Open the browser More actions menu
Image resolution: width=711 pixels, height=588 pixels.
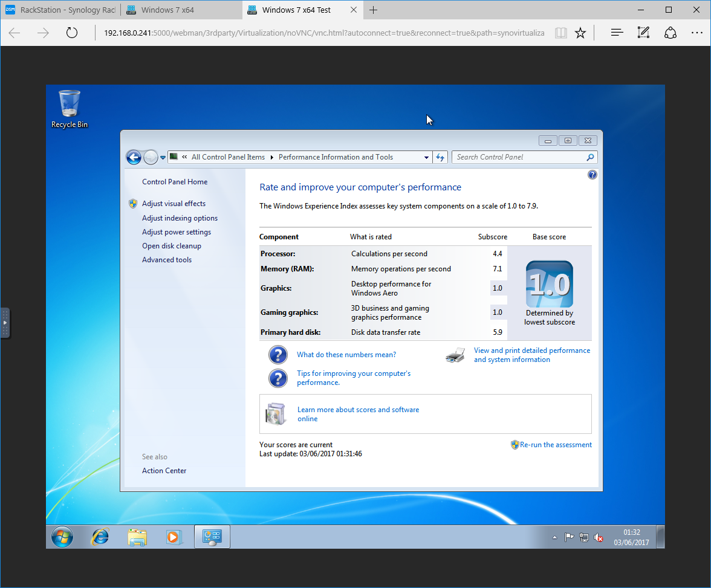(697, 33)
